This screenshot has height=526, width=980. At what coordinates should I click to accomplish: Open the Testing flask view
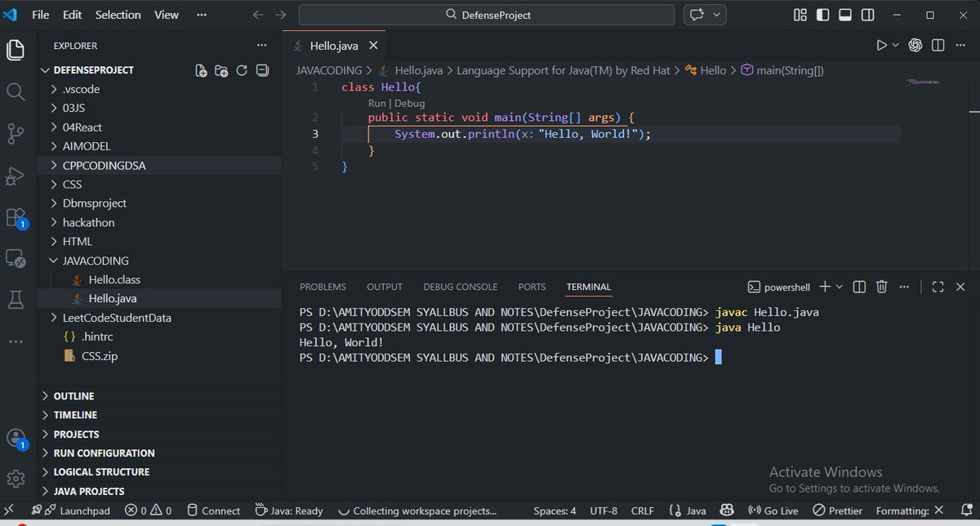click(x=16, y=301)
